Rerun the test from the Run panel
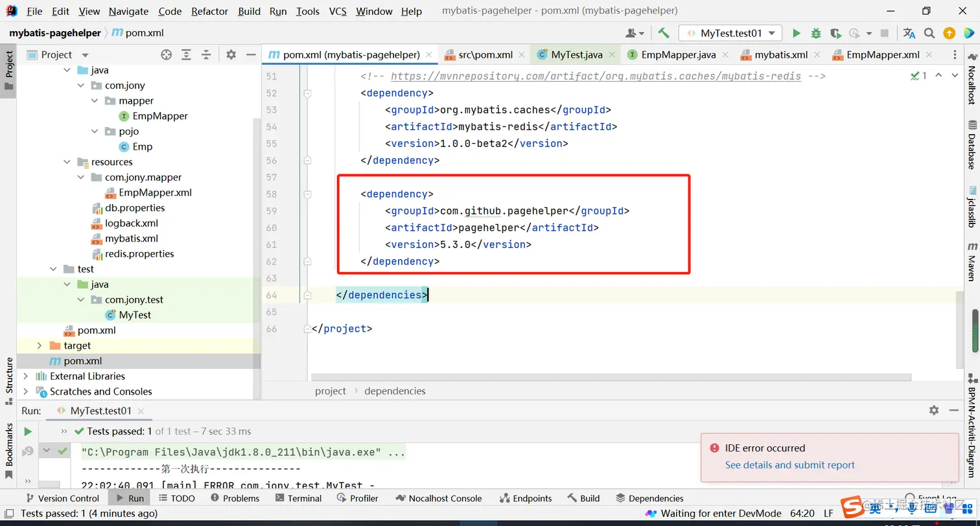 click(28, 431)
